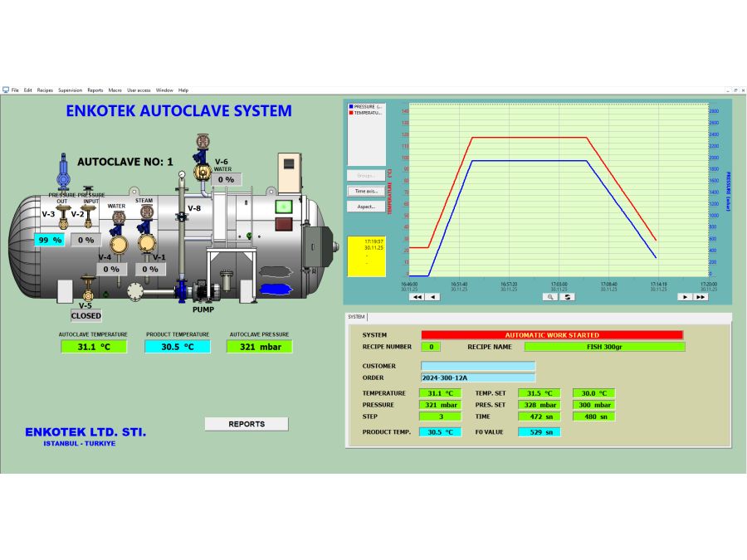Viewport: 747px width, 560px height.
Task: Open the Supervision menu
Action: (70, 90)
